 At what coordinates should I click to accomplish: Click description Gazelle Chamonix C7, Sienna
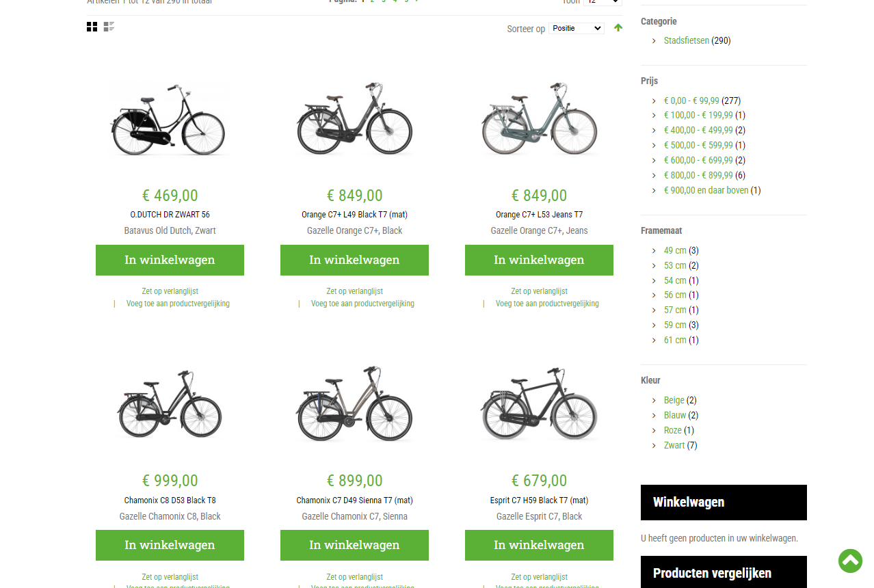(x=354, y=517)
